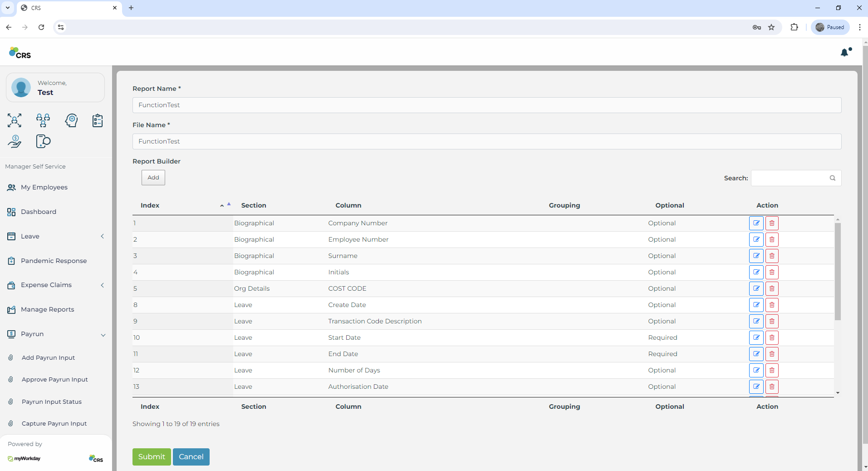The image size is (868, 471).
Task: Submit the report form
Action: pyautogui.click(x=152, y=457)
